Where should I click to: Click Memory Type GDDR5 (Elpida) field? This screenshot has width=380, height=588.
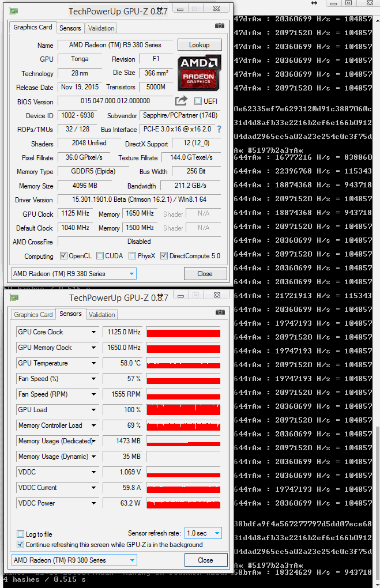pos(93,171)
